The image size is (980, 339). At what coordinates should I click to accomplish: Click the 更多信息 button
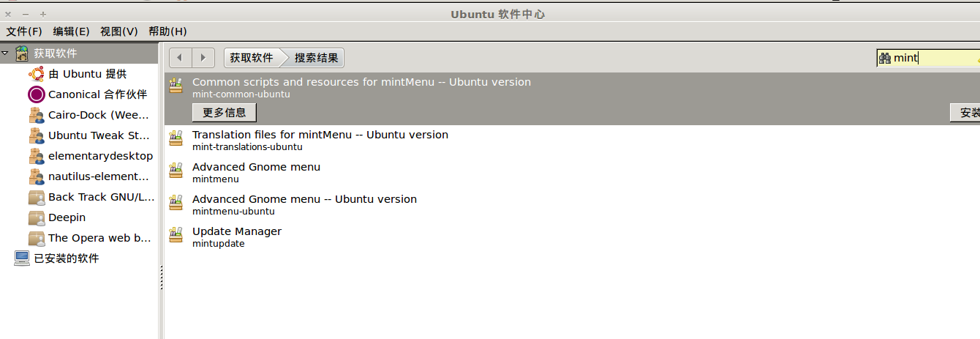coord(225,113)
